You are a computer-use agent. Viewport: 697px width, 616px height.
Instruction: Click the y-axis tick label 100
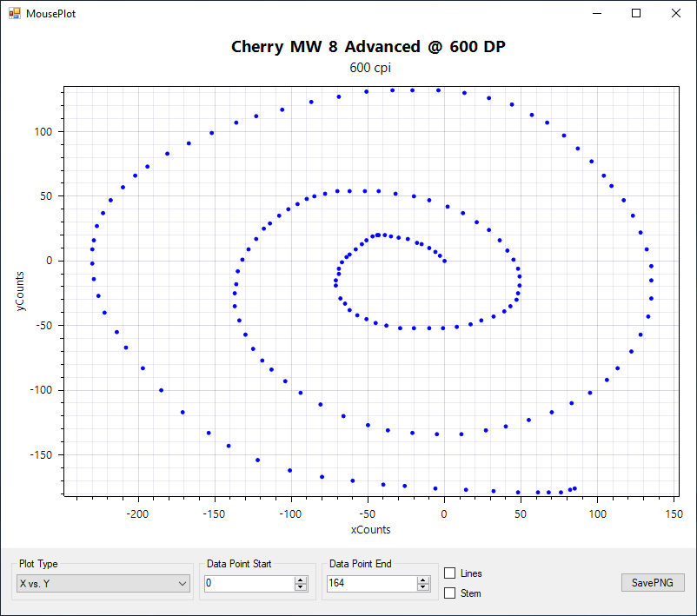[x=43, y=131]
